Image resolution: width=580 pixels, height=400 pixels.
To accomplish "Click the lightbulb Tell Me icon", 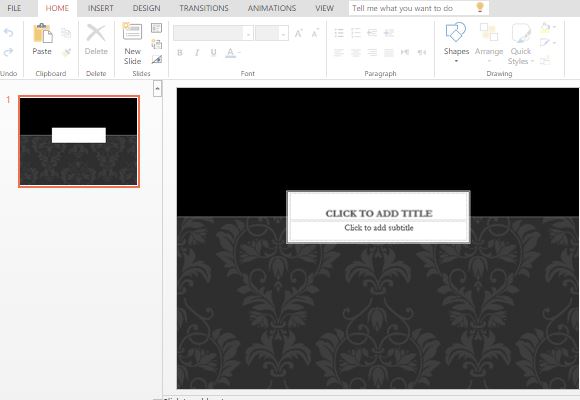I will coord(480,7).
